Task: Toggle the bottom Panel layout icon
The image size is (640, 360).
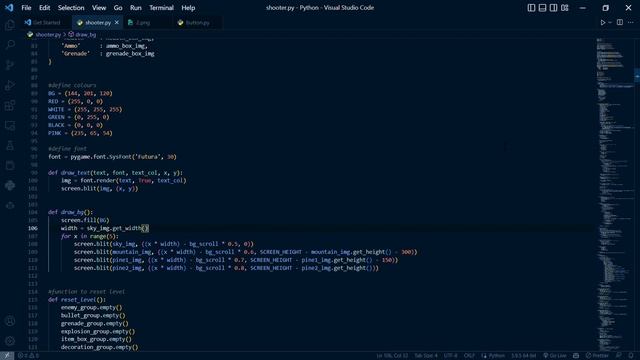Action: (542, 8)
